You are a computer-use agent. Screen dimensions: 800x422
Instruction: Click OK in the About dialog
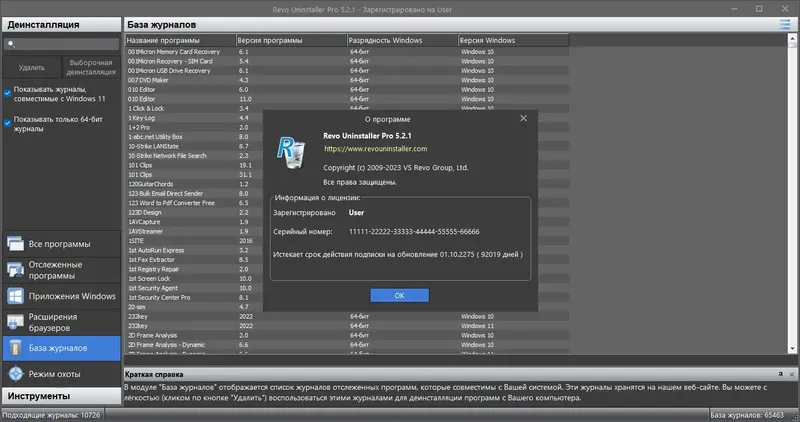tap(399, 295)
